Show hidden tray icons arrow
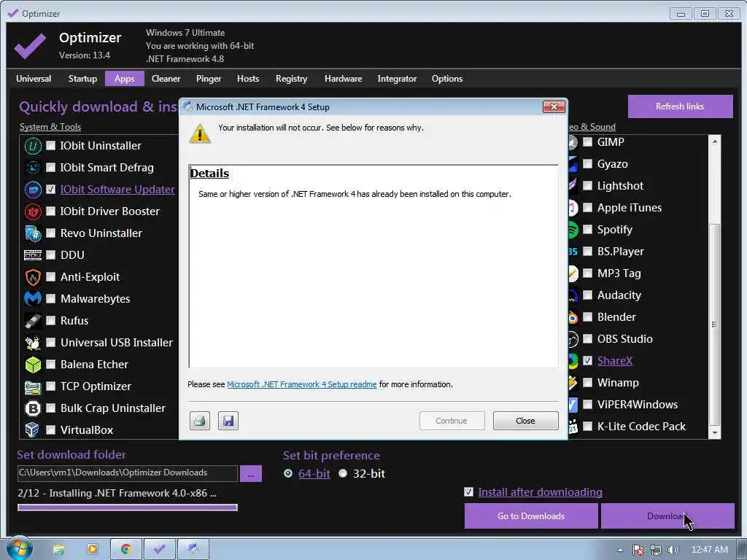 pos(620,550)
